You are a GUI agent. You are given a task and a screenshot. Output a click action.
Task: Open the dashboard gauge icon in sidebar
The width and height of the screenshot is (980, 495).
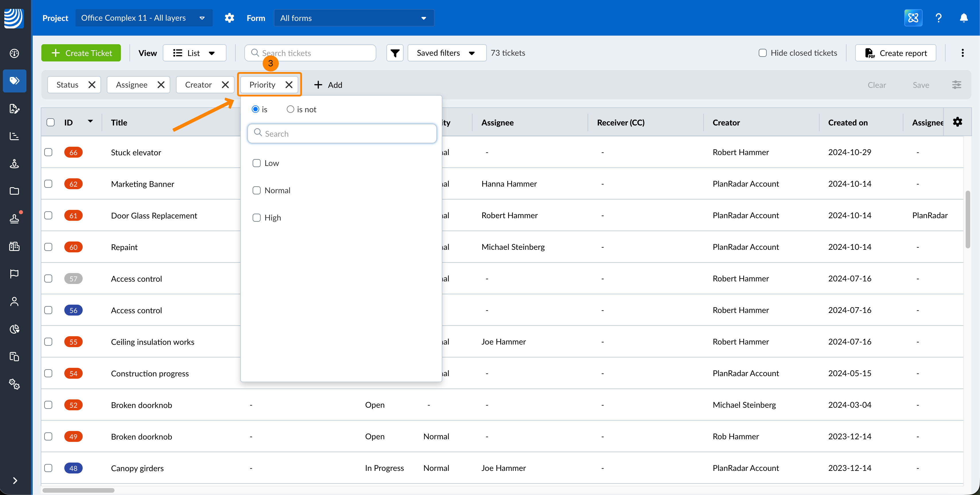[14, 53]
